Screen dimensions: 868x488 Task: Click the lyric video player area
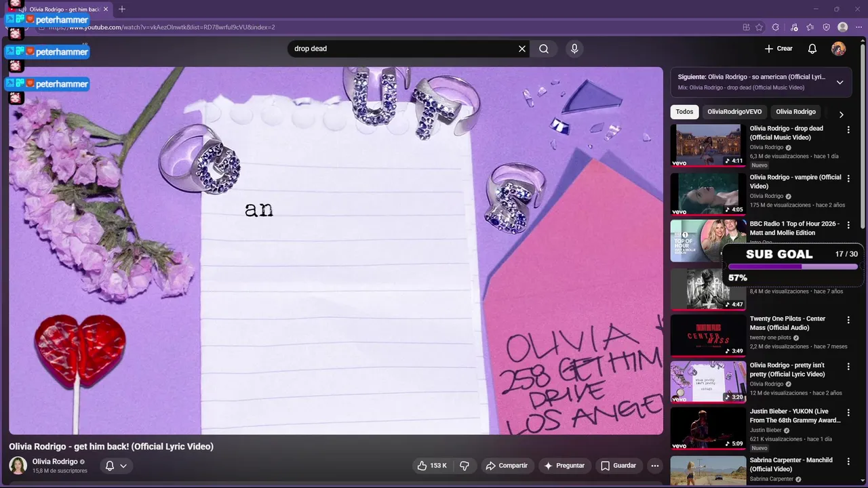336,250
